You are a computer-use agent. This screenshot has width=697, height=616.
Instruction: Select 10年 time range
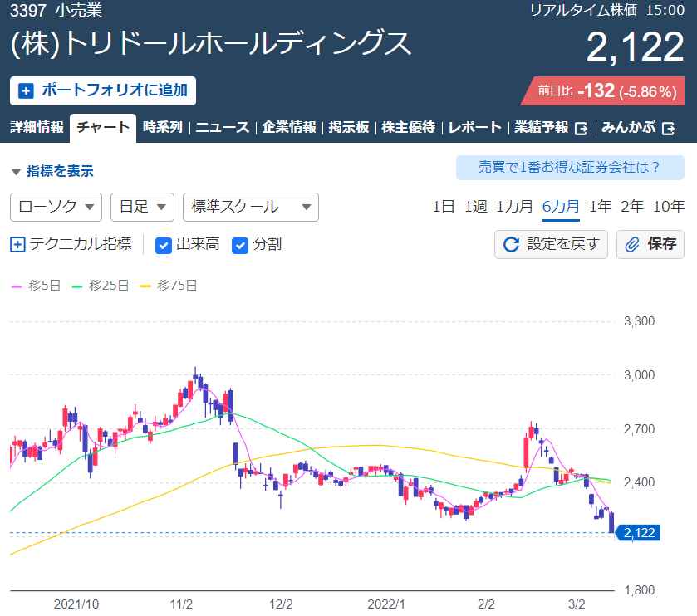tap(669, 207)
